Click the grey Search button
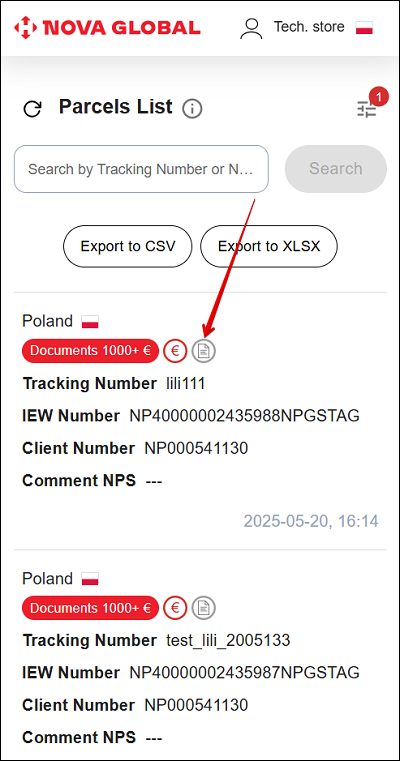This screenshot has height=761, width=400. point(336,169)
